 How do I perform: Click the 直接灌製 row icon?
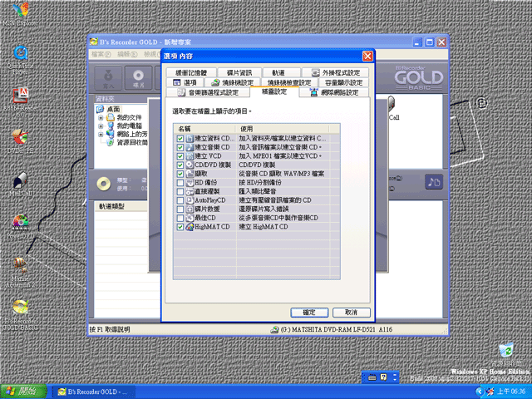point(190,191)
